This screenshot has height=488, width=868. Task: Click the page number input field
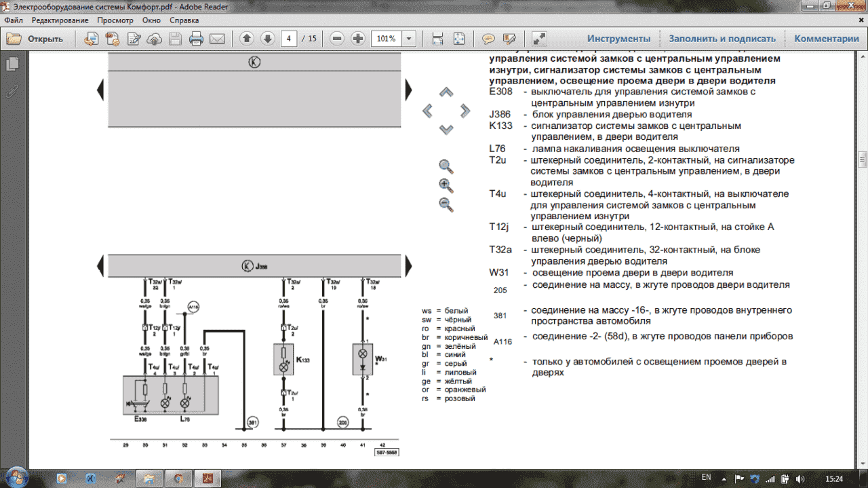(x=289, y=39)
